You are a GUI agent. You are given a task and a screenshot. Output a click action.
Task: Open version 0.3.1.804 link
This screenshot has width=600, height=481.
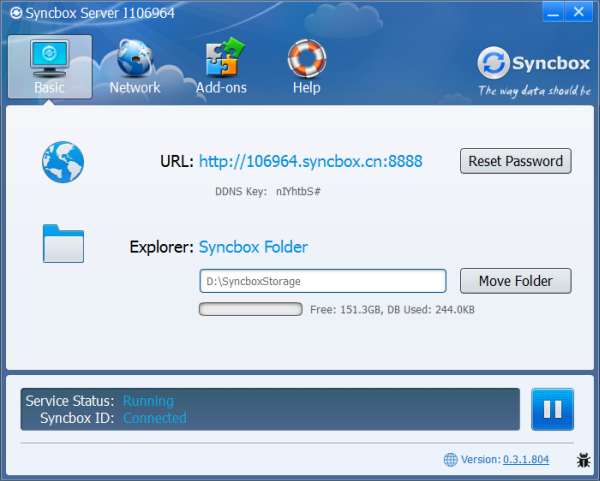tap(526, 459)
